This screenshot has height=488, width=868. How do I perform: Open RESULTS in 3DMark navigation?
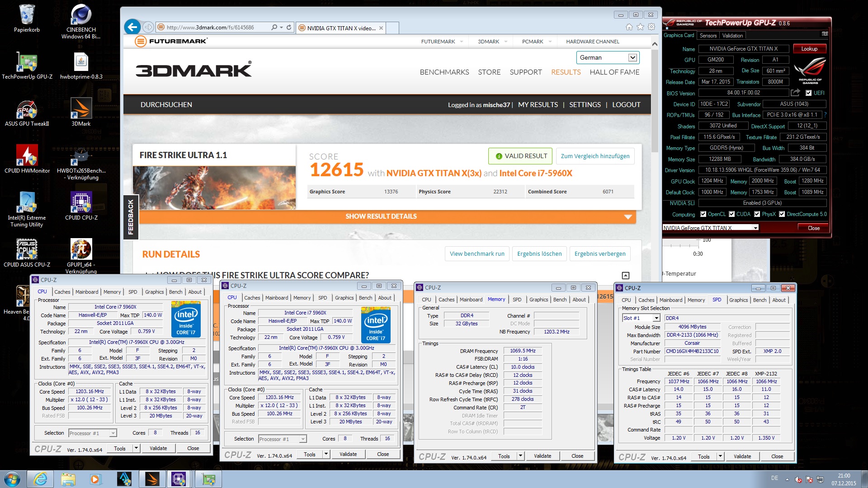(x=566, y=72)
